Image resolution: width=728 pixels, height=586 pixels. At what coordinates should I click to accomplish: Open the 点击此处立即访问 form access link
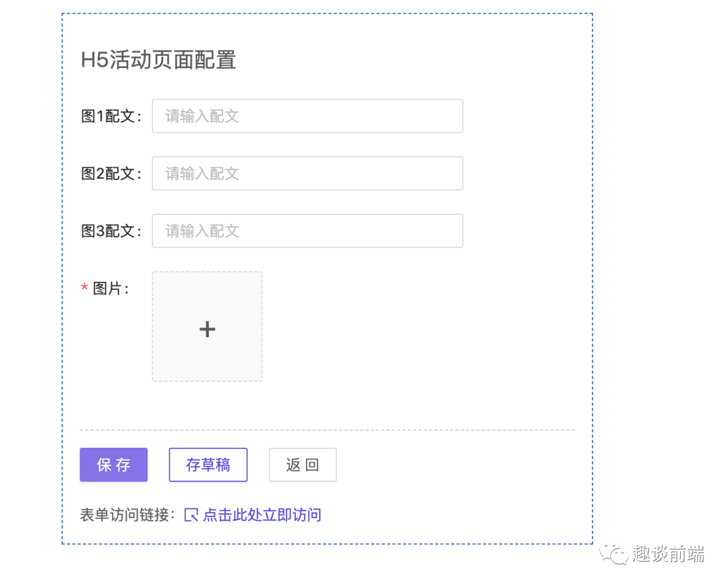260,514
